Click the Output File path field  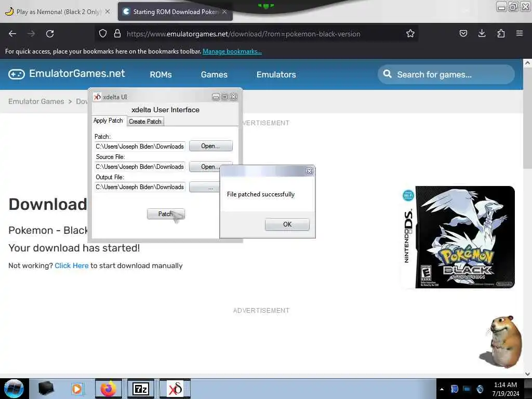[x=140, y=187]
